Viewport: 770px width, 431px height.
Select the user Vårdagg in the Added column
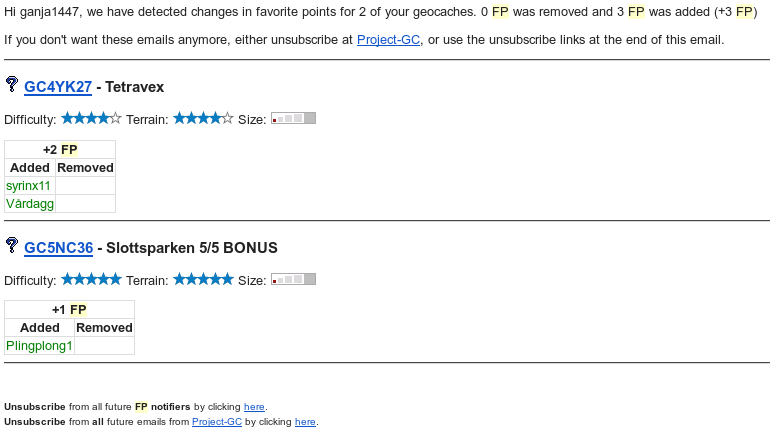point(29,204)
